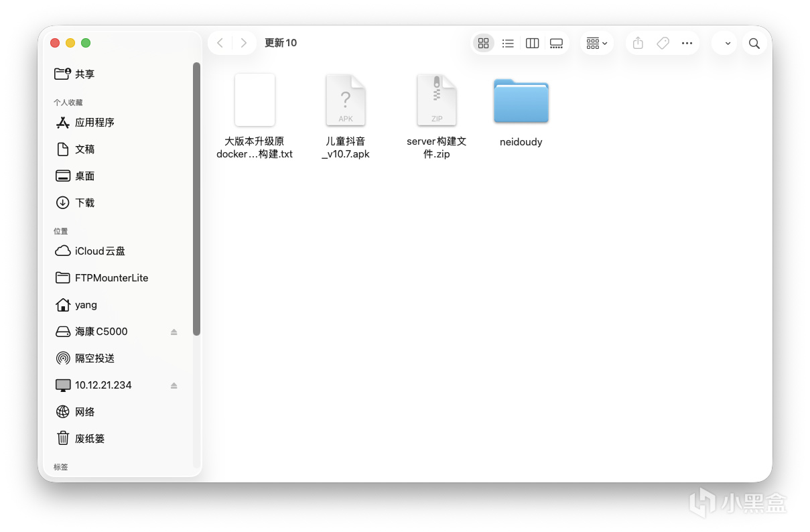Expand the toolbar overflow chevron
Image resolution: width=810 pixels, height=532 pixels.
[x=728, y=44]
